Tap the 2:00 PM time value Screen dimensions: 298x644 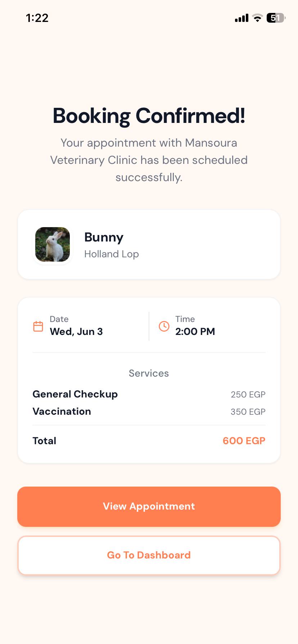coord(195,331)
